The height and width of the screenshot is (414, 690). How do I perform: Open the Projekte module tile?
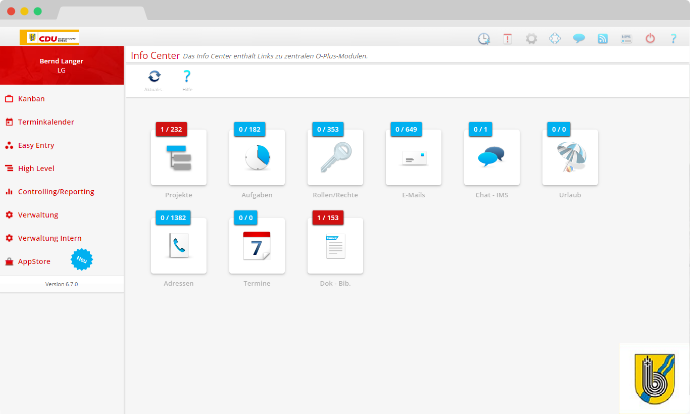click(179, 158)
